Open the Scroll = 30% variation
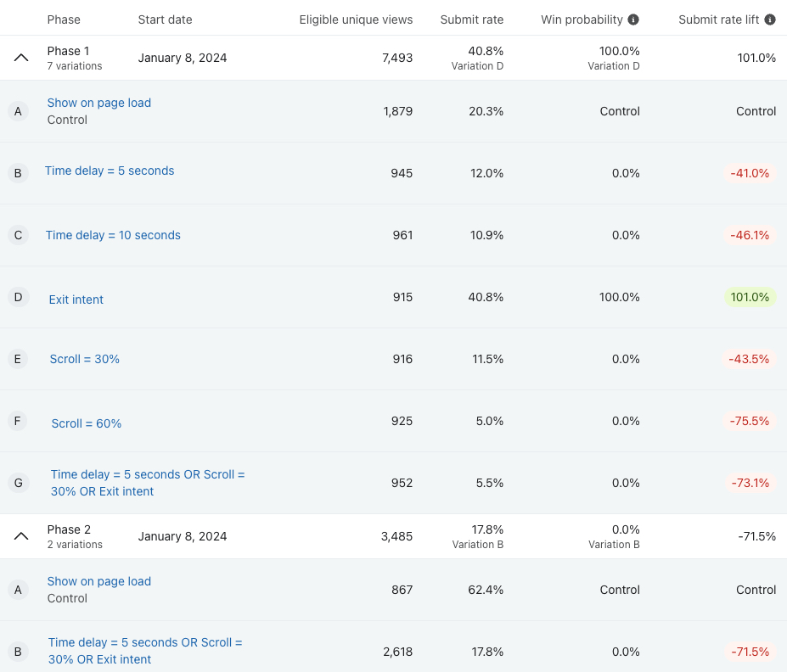 84,359
